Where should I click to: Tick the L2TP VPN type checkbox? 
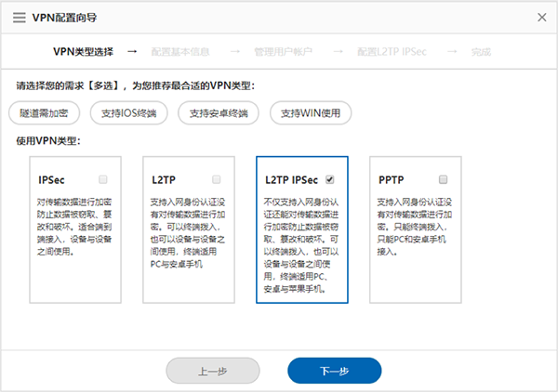(217, 179)
